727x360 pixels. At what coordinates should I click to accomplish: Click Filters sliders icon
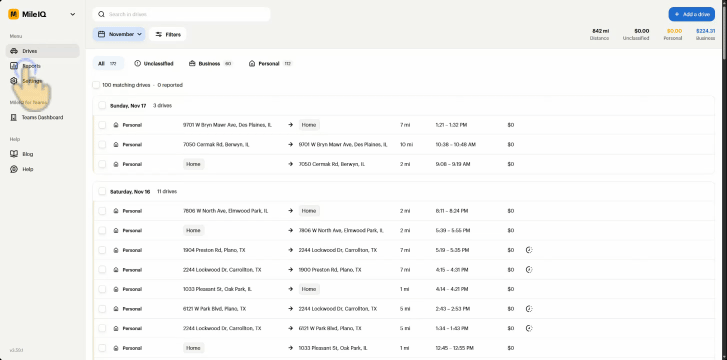click(x=159, y=34)
